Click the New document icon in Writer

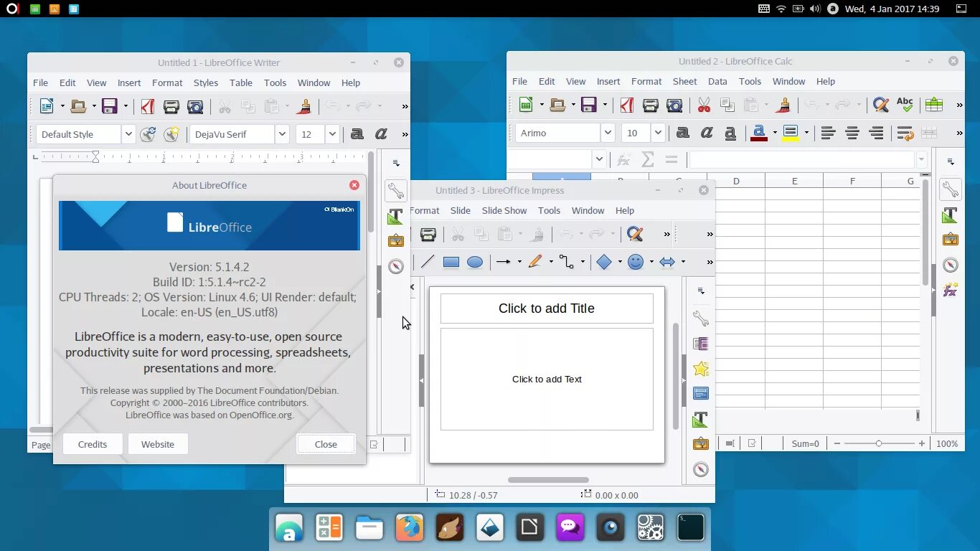coord(47,106)
